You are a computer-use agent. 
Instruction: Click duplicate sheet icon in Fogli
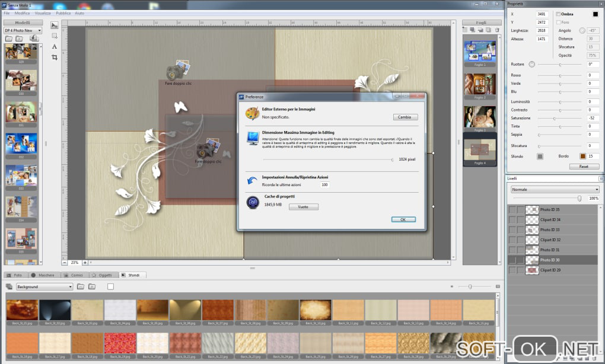pyautogui.click(x=488, y=30)
